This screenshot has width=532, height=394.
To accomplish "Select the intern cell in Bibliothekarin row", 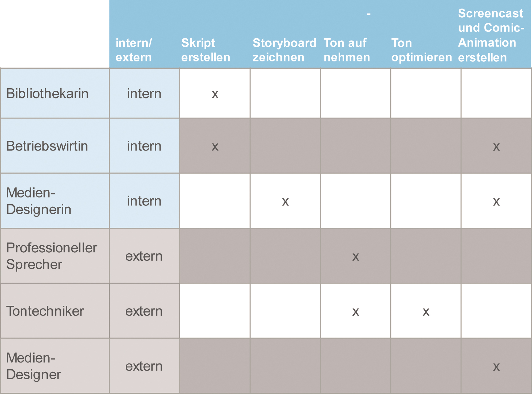I will (x=144, y=93).
